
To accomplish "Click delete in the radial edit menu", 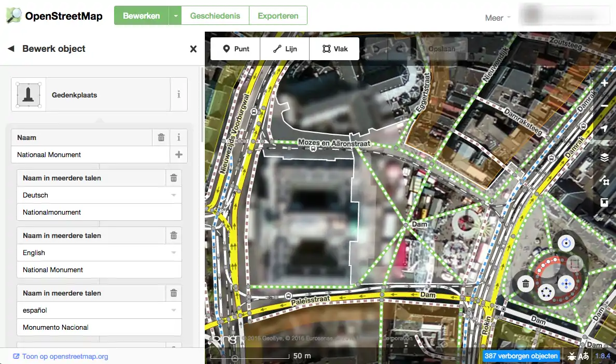I will click(526, 284).
